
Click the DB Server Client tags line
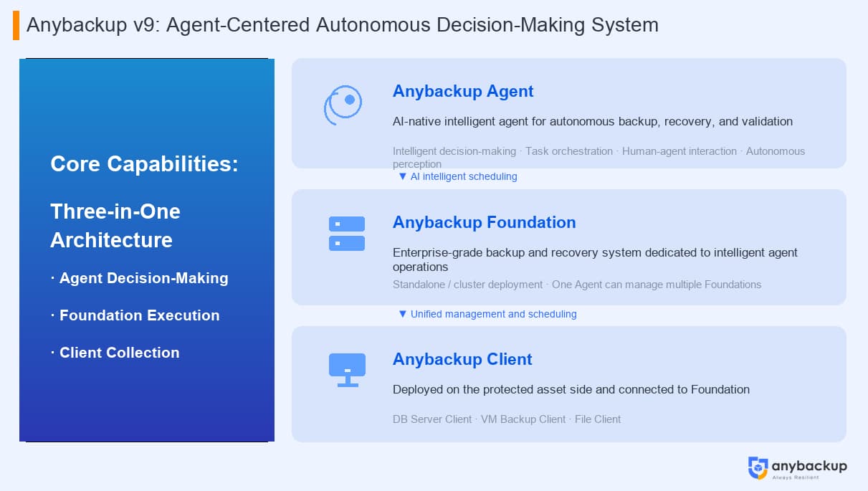507,419
